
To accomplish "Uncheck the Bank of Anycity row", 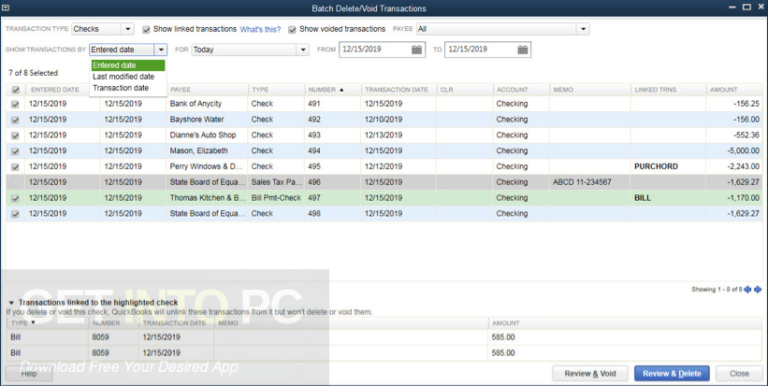I will (15, 104).
